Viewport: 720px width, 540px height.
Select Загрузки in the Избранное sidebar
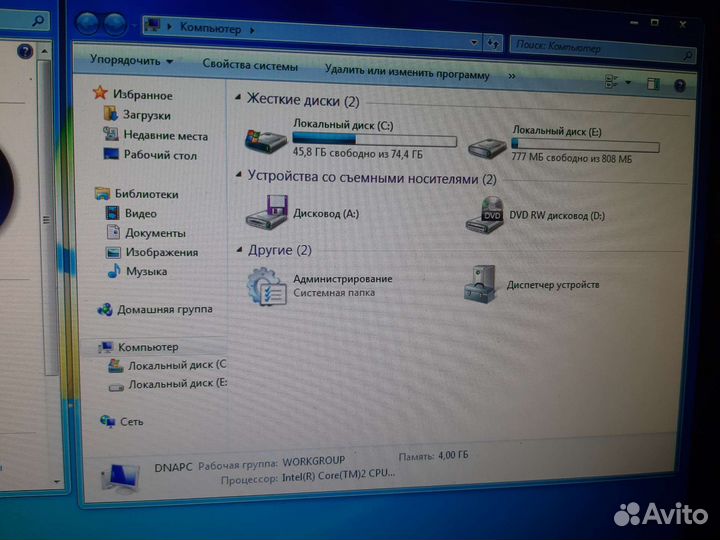[x=146, y=115]
